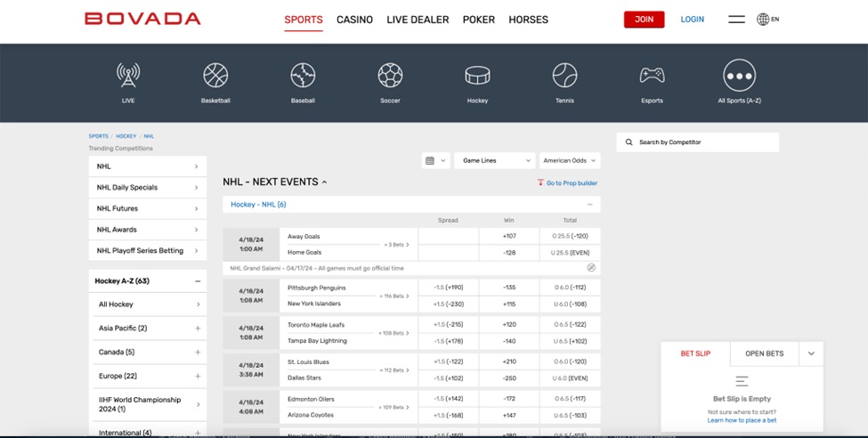868x438 pixels.
Task: Open All Sports (A-Z) icon
Action: click(739, 77)
